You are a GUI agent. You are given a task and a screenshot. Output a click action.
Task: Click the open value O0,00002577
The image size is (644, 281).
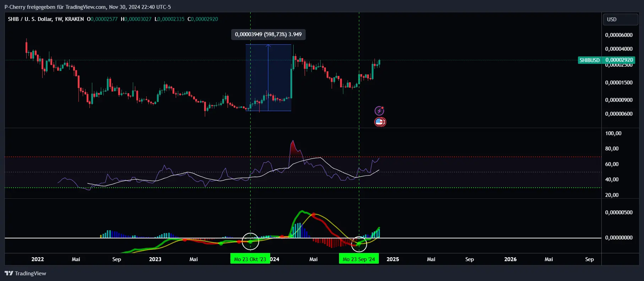point(102,19)
